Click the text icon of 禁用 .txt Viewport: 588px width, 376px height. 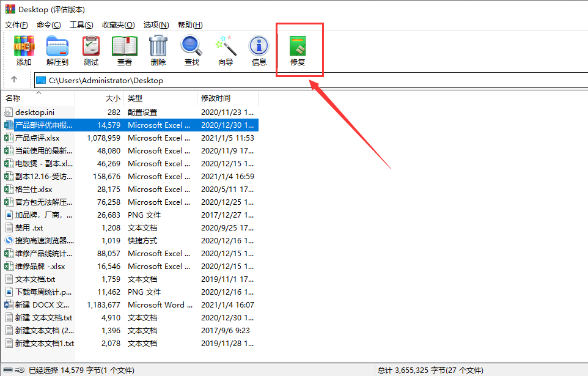pos(9,228)
